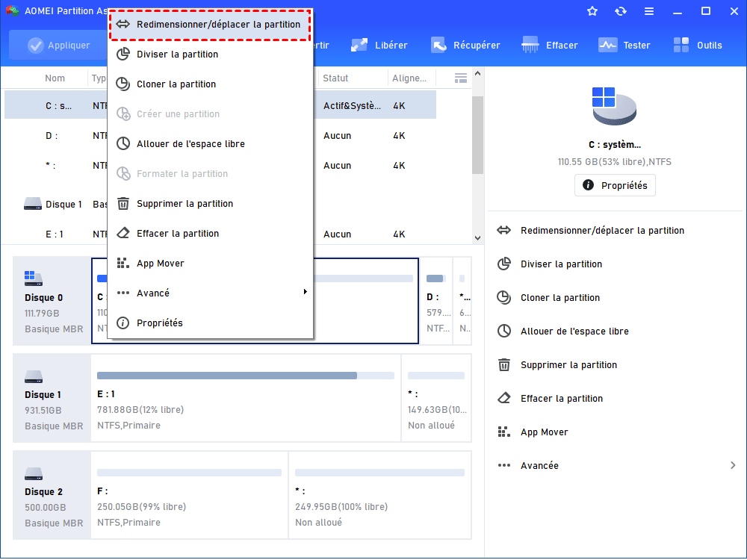Open the Outils menu in toolbar
Screen dimensions: 747x560
tap(698, 46)
